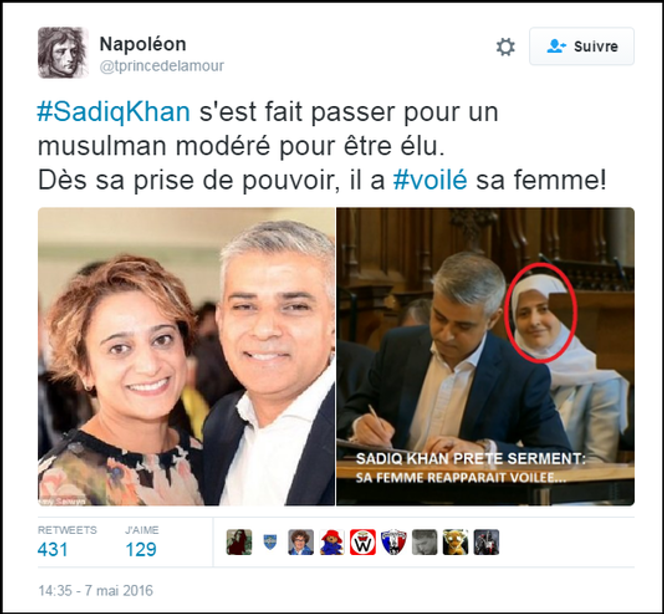Open the 14:35 - 7 mai 2016 timestamp
This screenshot has width=664, height=614.
[x=96, y=590]
